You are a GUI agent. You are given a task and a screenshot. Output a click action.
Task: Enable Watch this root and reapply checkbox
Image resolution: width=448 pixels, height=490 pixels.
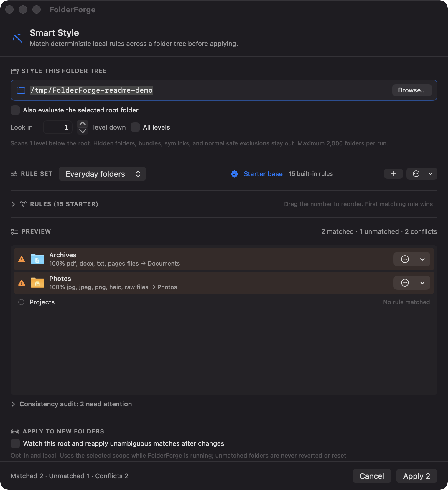(x=15, y=443)
